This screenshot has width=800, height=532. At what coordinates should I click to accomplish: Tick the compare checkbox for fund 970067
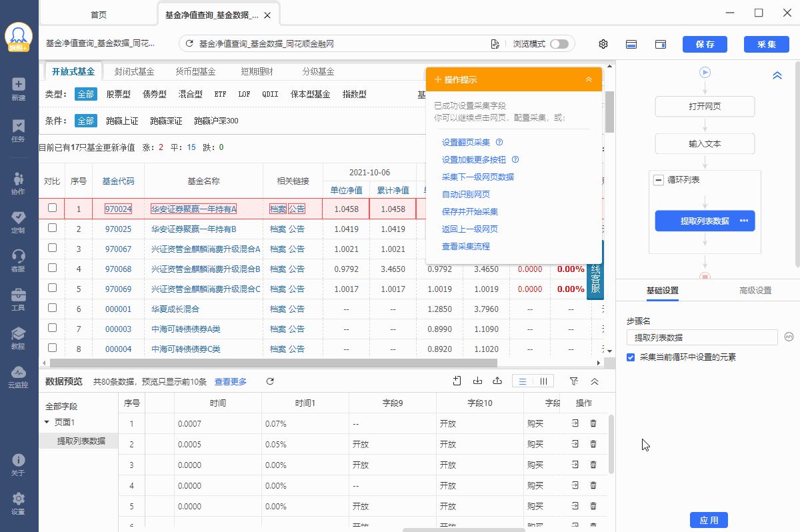pyautogui.click(x=52, y=248)
